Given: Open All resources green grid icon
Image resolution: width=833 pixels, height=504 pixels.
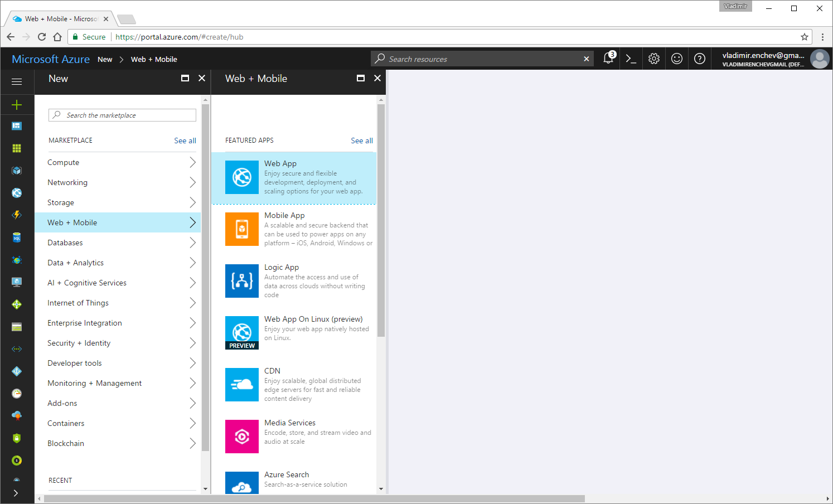Looking at the screenshot, I should click(x=17, y=148).
